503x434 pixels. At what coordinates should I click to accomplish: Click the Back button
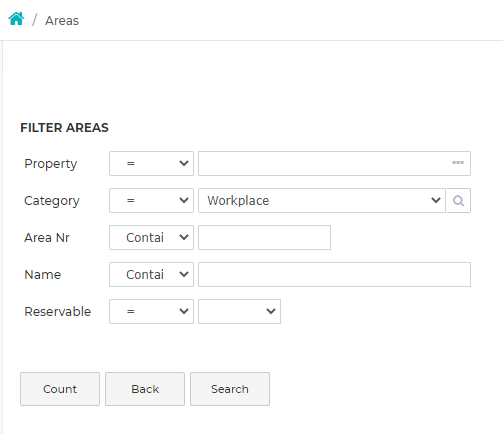coord(145,389)
